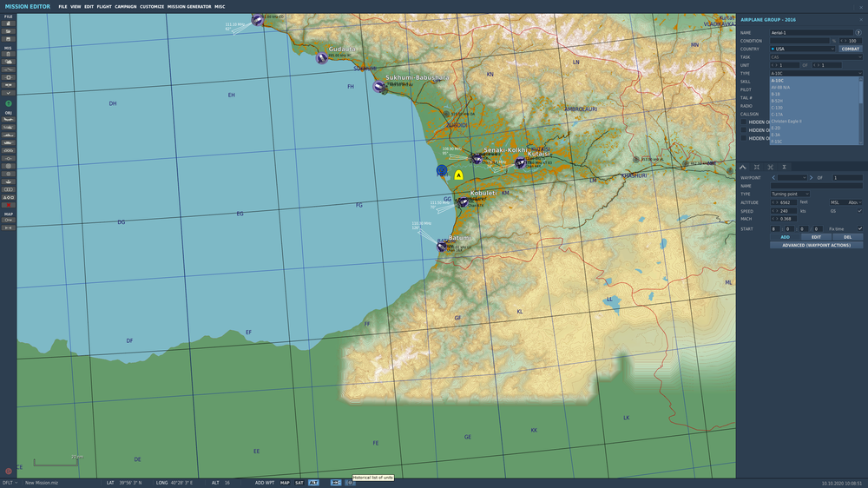Open the Mission Generator menu
Screen dimensions: 868x488
click(x=189, y=7)
